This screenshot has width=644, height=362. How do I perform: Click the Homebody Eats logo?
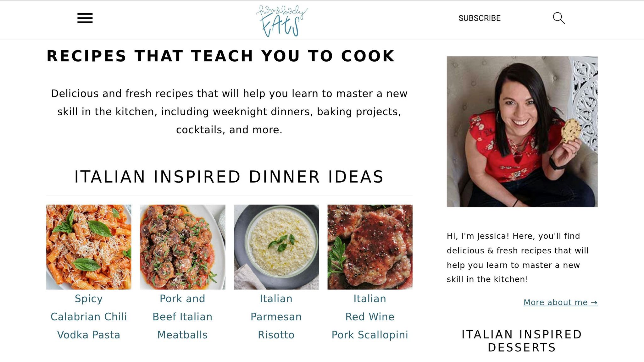pyautogui.click(x=282, y=20)
